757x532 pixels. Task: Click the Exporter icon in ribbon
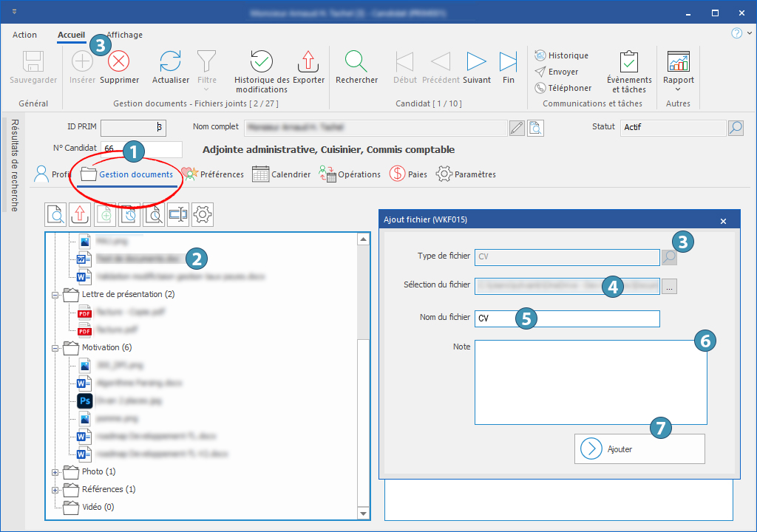click(308, 61)
